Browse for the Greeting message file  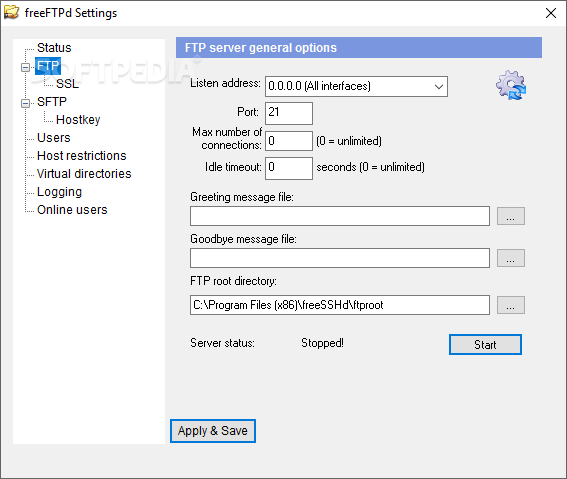(x=511, y=216)
